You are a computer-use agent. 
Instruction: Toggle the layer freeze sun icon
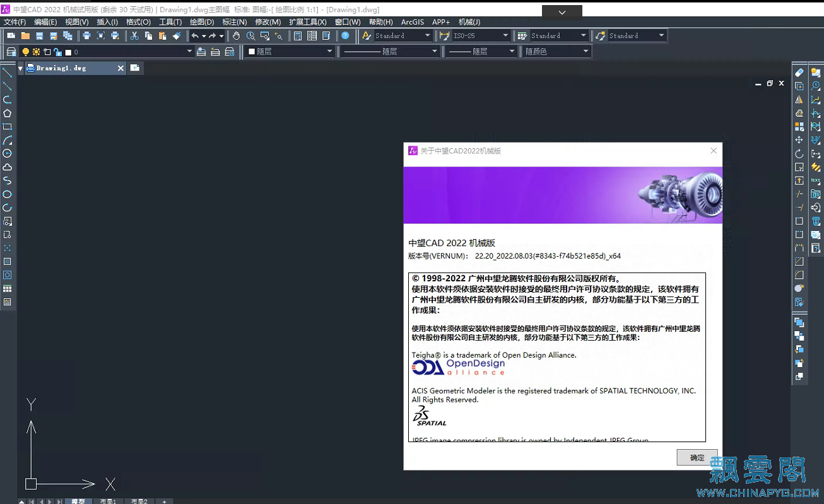click(x=36, y=52)
